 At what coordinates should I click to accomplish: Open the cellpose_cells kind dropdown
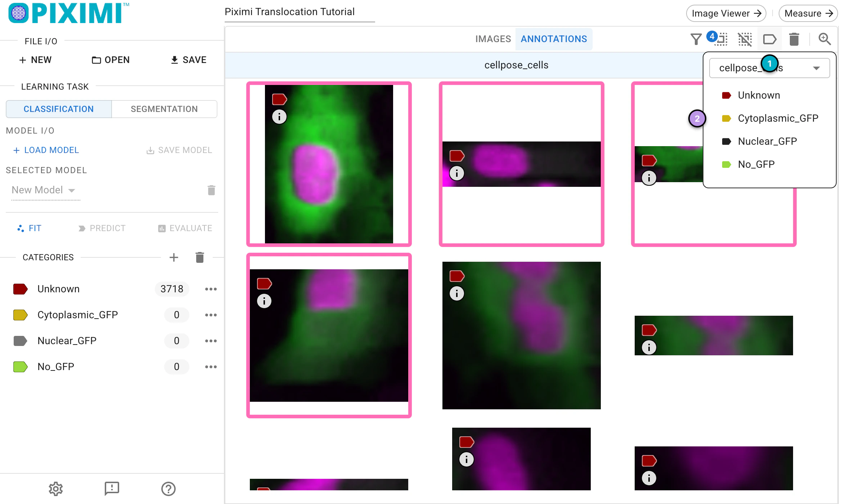(x=769, y=68)
